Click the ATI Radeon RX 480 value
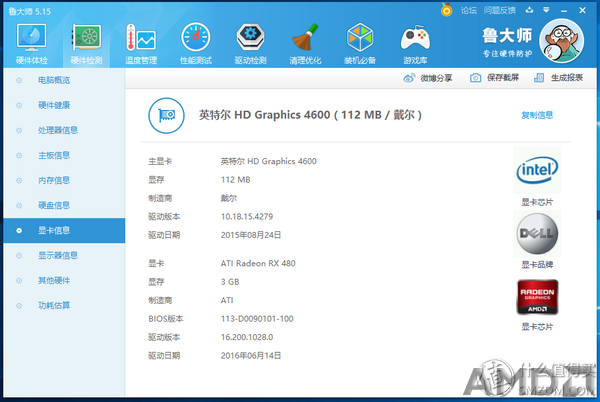The image size is (600, 402). click(258, 264)
